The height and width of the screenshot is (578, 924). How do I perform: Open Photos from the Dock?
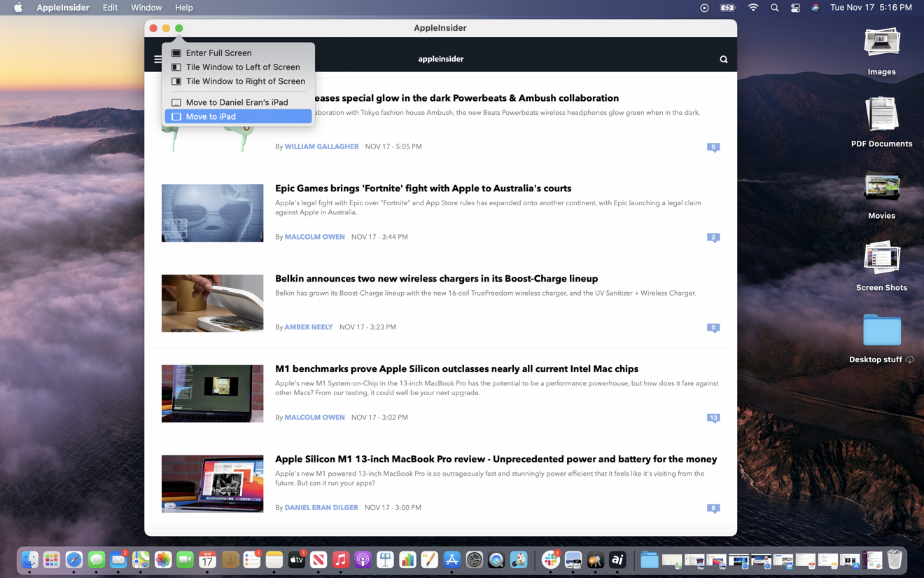click(163, 560)
